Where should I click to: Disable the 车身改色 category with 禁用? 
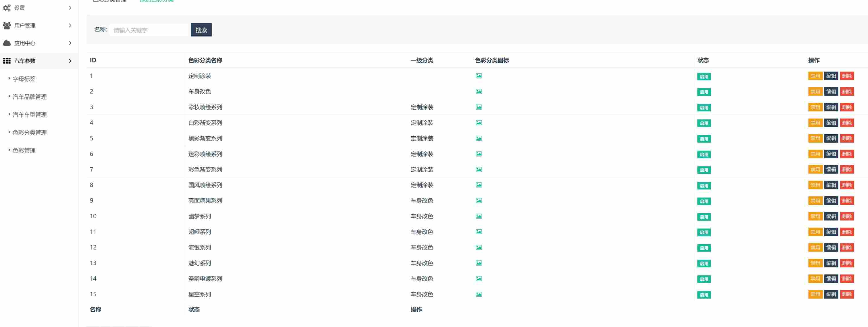click(x=815, y=92)
